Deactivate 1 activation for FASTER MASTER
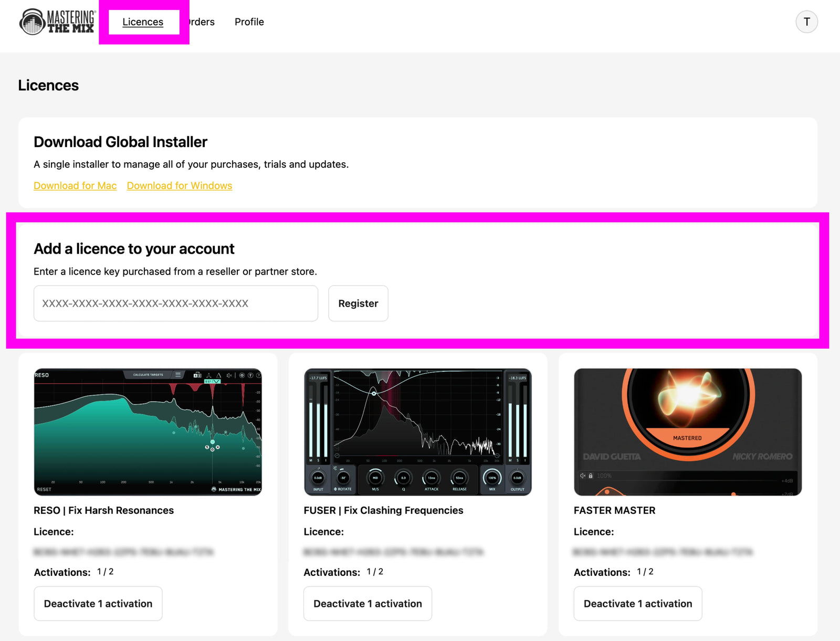 pos(638,604)
